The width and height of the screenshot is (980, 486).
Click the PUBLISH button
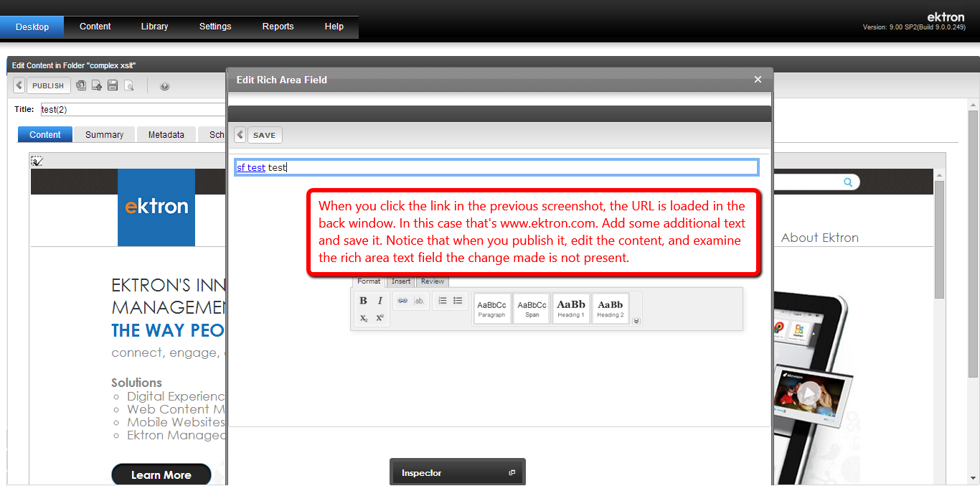[49, 85]
